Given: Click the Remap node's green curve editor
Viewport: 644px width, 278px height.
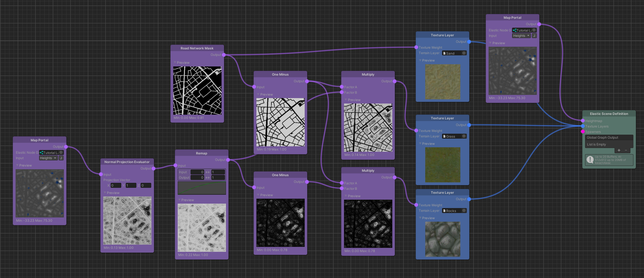Looking at the screenshot, I should [x=202, y=188].
